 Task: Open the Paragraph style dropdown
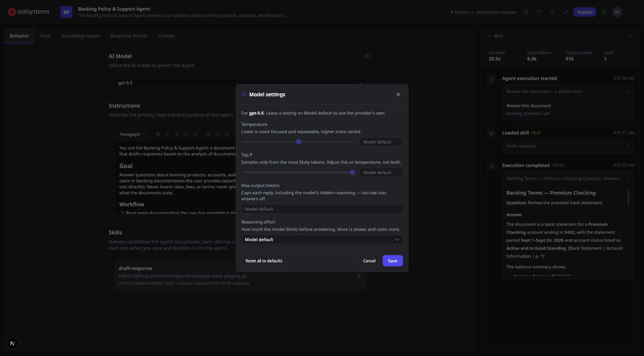tap(133, 134)
